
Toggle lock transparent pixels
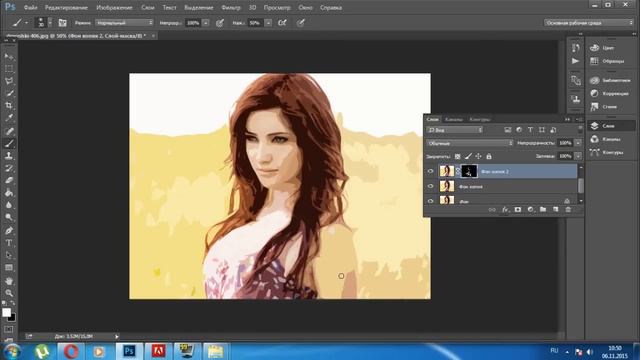point(458,156)
